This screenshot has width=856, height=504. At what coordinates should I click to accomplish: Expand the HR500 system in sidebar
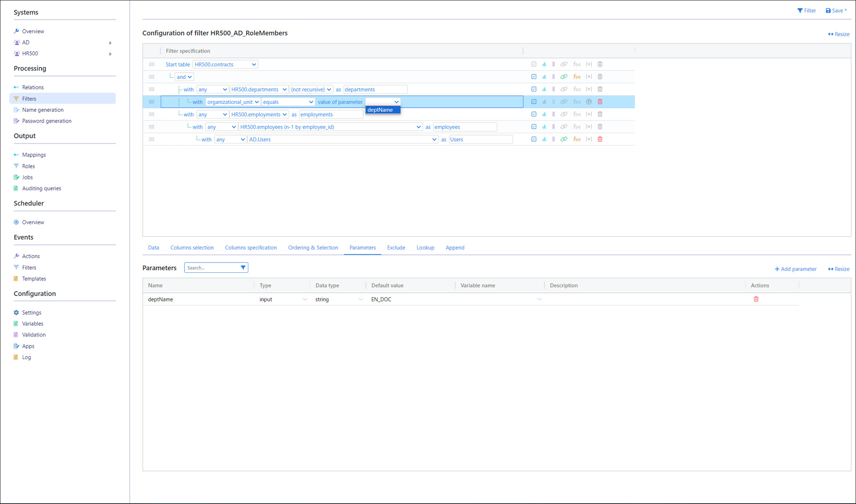pos(110,54)
